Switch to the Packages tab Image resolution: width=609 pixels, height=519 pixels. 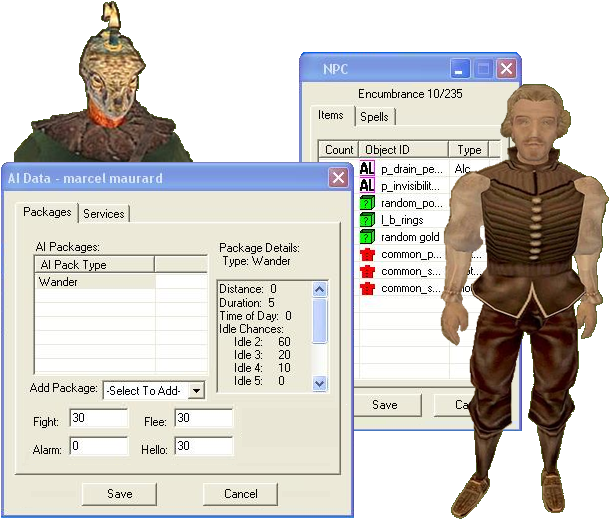coord(47,212)
